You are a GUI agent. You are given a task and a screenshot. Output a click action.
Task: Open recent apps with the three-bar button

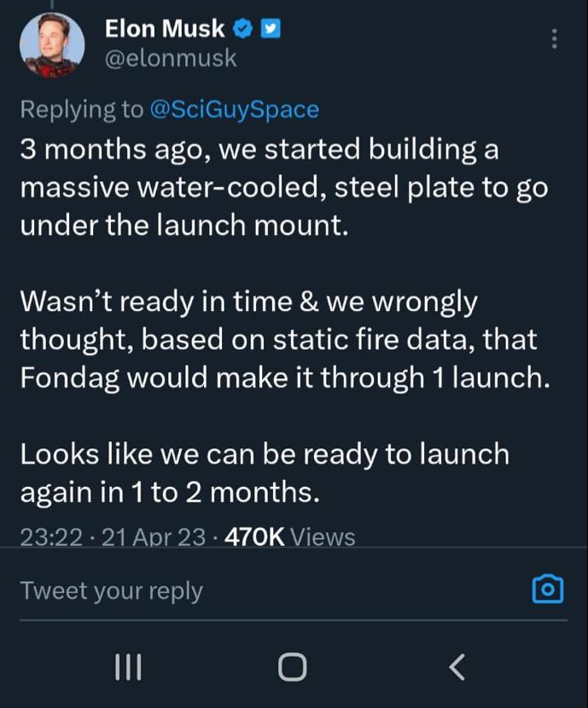(129, 666)
